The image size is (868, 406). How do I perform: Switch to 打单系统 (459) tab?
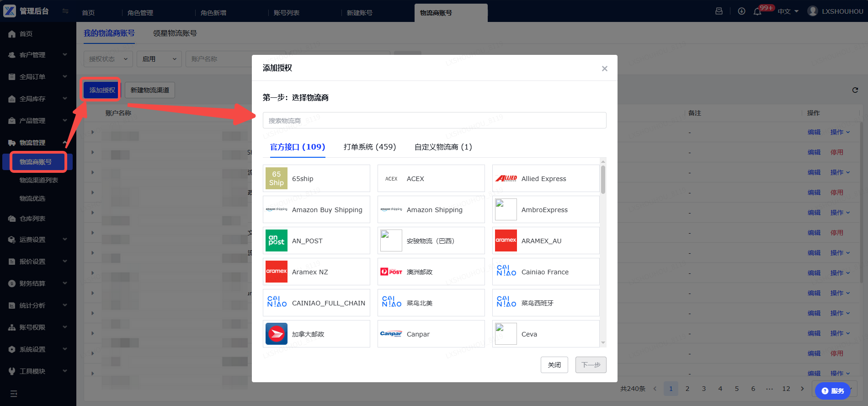coord(370,147)
